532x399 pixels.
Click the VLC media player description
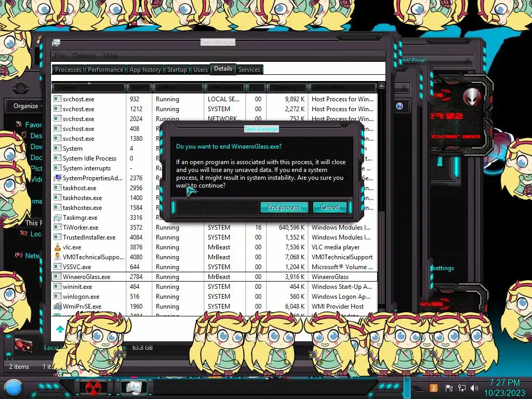coord(336,247)
